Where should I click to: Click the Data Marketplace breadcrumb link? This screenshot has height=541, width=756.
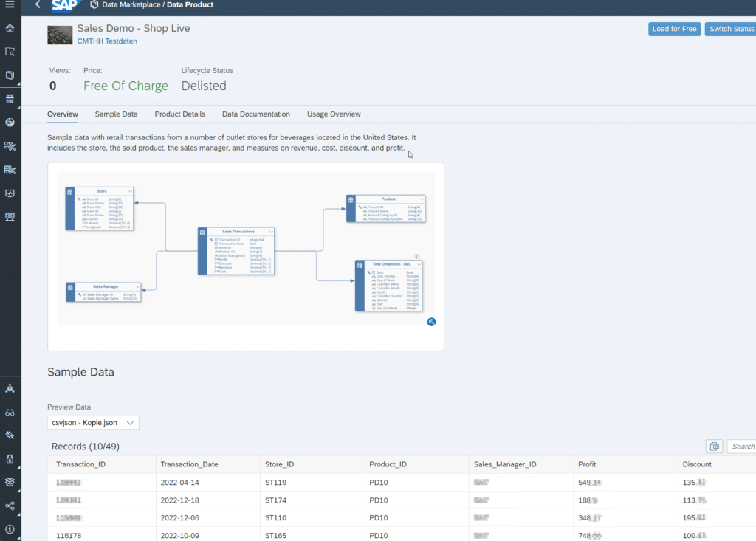pyautogui.click(x=131, y=5)
